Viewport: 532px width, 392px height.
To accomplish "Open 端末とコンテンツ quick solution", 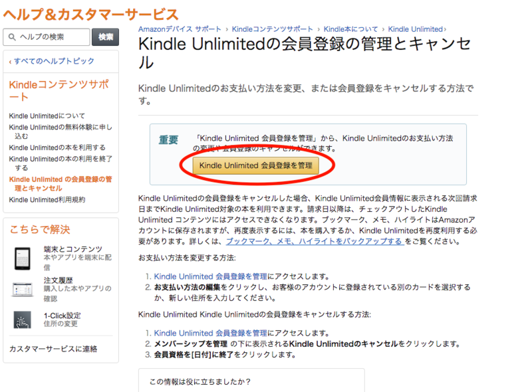I will [x=73, y=249].
